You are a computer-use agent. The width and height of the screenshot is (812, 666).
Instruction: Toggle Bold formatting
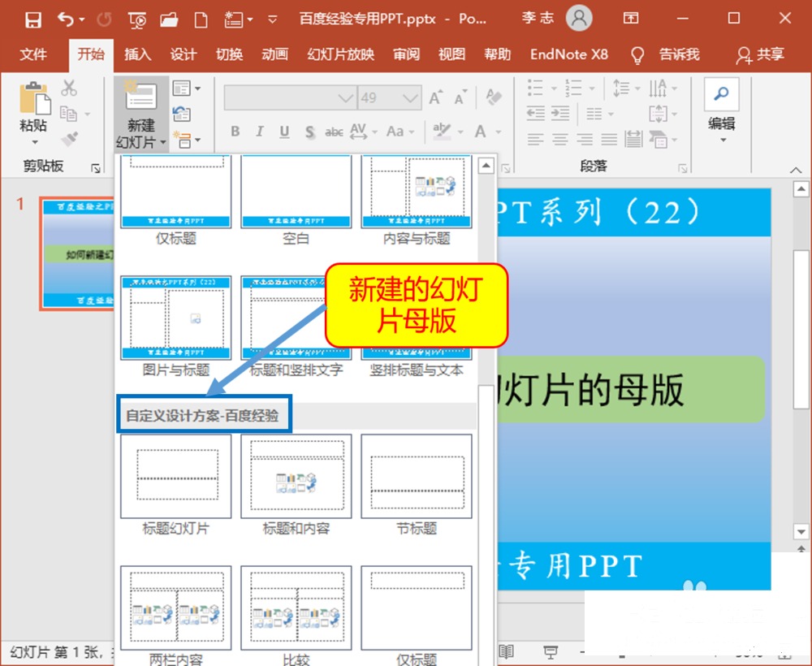pos(235,132)
